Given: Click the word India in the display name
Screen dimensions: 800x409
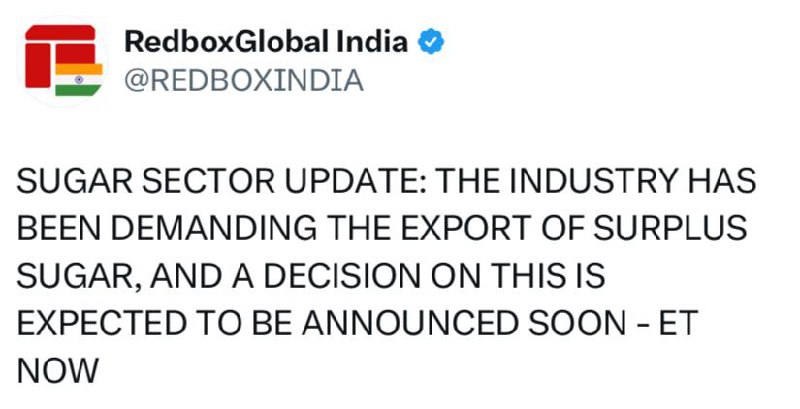Looking at the screenshot, I should pyautogui.click(x=372, y=42).
